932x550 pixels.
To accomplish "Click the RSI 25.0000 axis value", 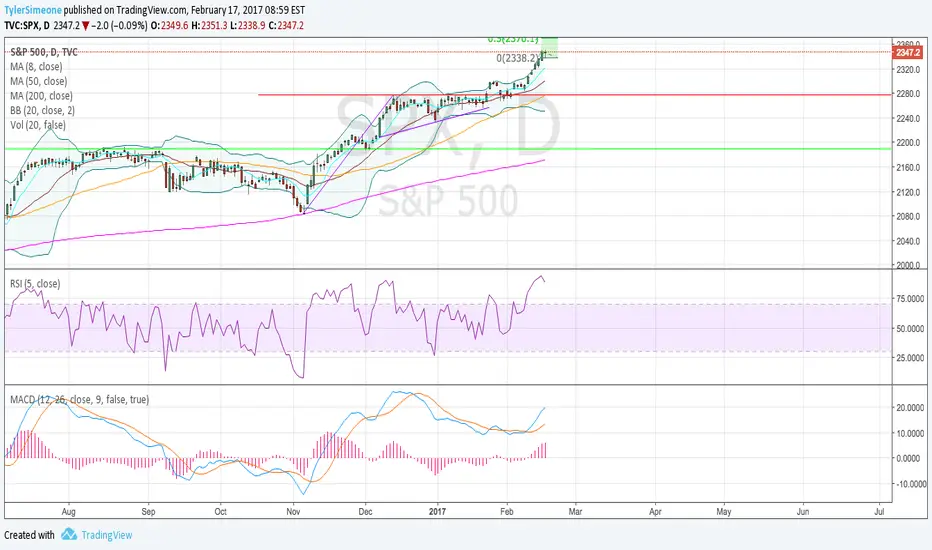I will coord(910,358).
